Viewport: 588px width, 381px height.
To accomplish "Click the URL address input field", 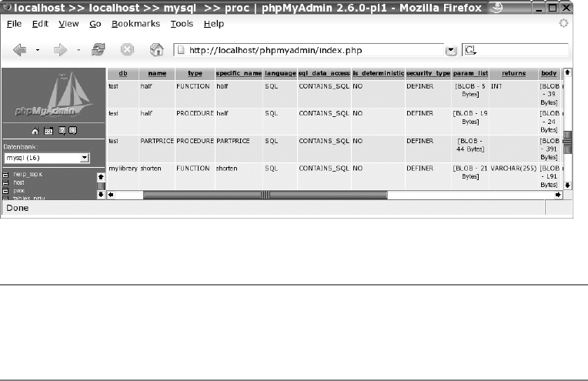I will click(x=309, y=50).
